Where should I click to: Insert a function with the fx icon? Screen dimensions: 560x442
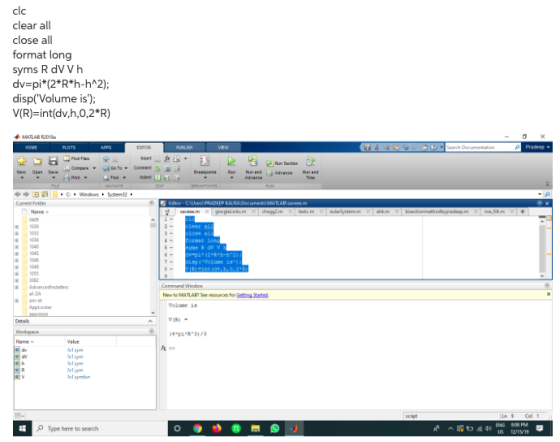pos(167,159)
